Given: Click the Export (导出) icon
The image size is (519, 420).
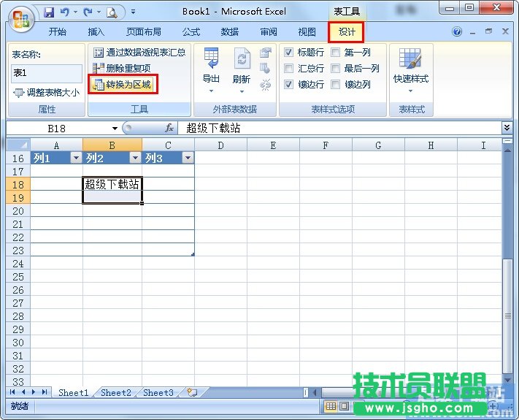Looking at the screenshot, I should click(x=211, y=60).
